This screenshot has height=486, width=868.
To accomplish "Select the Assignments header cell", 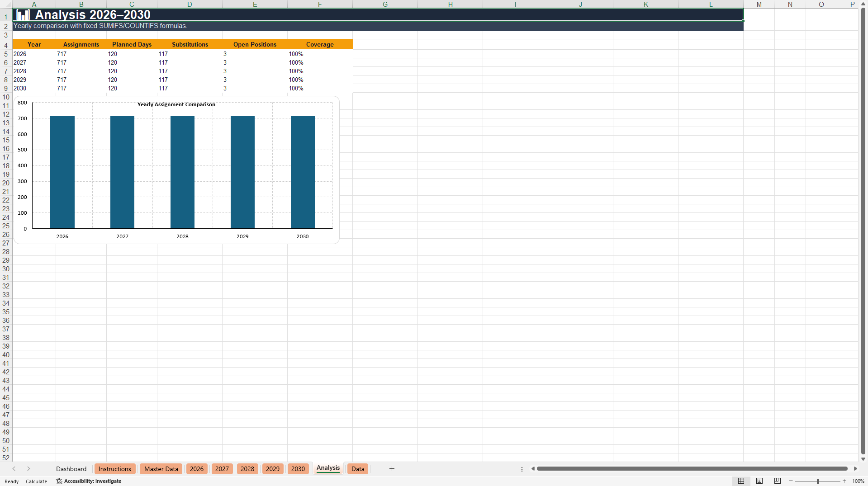I will point(81,44).
